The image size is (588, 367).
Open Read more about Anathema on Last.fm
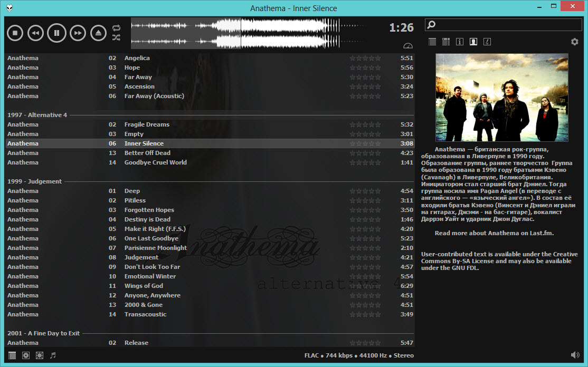tap(494, 233)
